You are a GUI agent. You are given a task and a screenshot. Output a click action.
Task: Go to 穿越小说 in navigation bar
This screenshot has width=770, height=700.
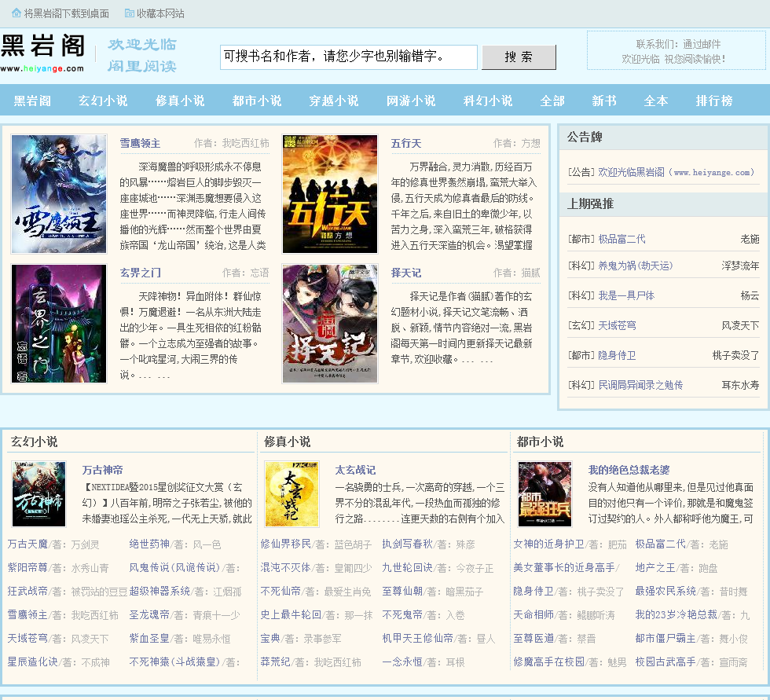(x=334, y=101)
